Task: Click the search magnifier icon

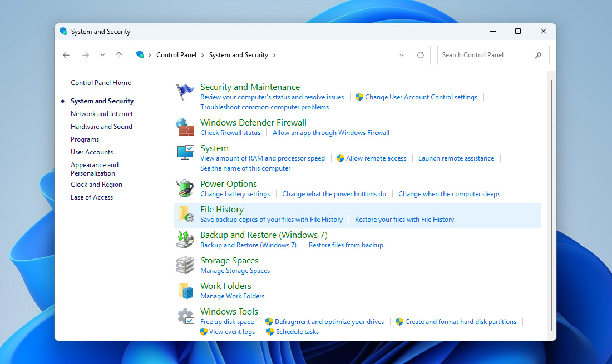Action: point(537,55)
